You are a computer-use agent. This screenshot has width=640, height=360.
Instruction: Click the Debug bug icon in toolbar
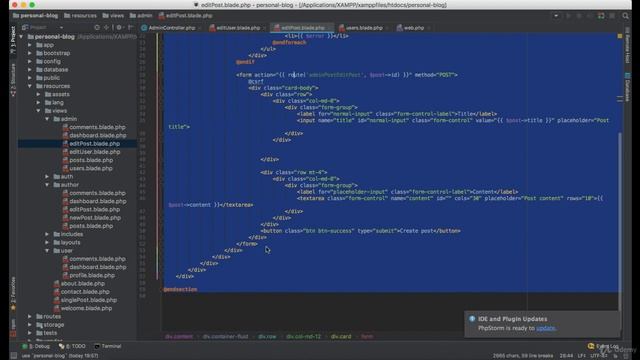click(579, 16)
